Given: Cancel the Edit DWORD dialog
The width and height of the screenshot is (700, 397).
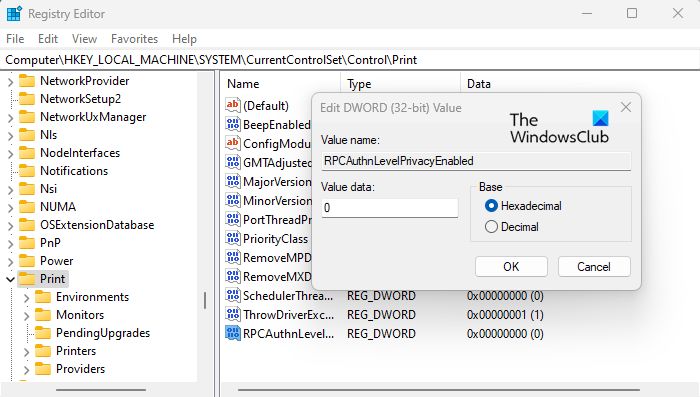Looking at the screenshot, I should 594,267.
